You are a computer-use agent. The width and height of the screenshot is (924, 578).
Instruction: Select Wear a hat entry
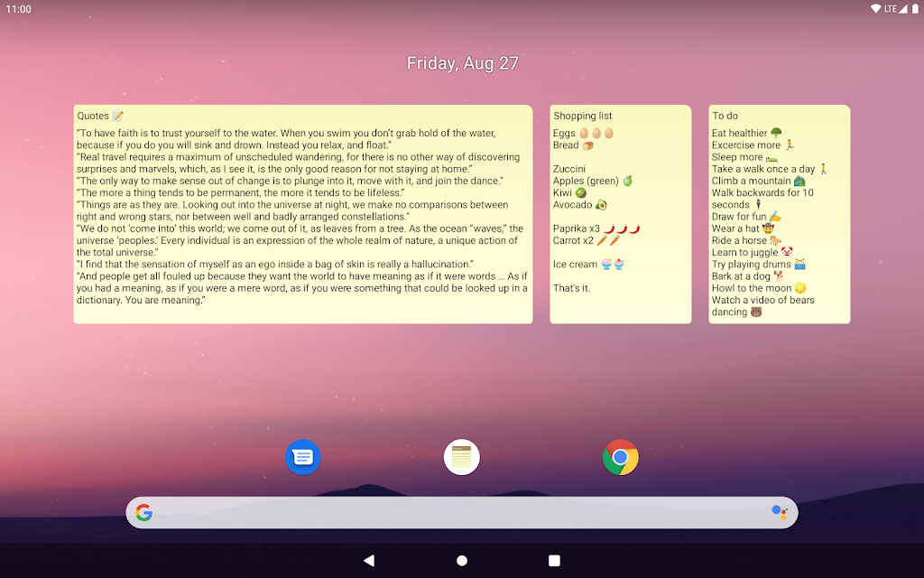[743, 228]
